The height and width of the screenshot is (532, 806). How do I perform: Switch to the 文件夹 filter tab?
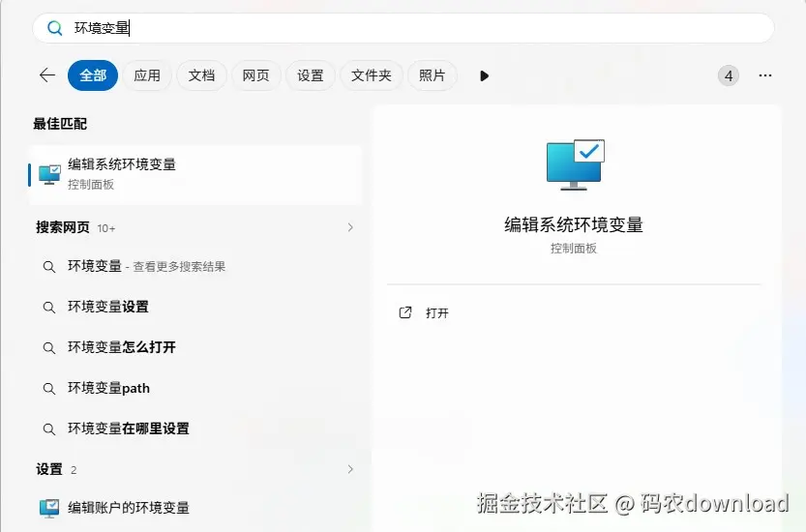coord(372,75)
